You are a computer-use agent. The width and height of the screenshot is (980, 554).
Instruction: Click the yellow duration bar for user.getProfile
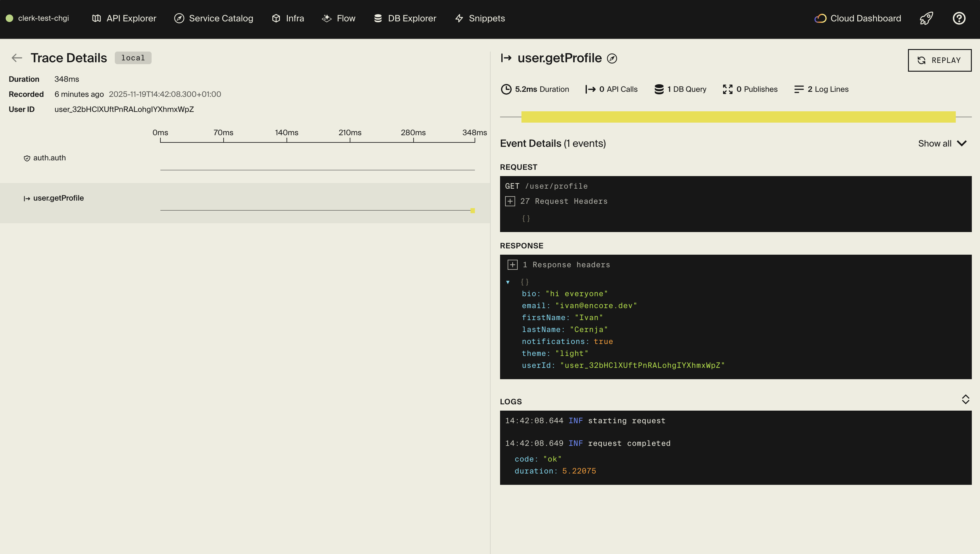(x=738, y=117)
